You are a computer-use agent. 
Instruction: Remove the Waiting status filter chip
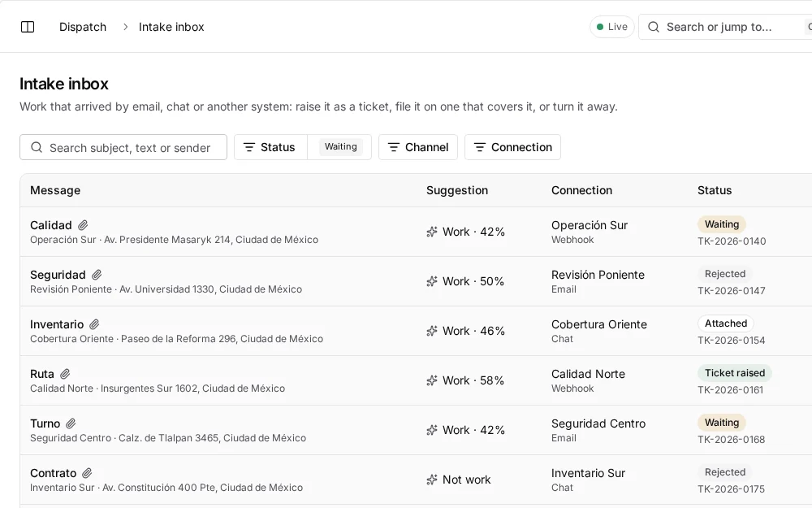click(x=341, y=146)
